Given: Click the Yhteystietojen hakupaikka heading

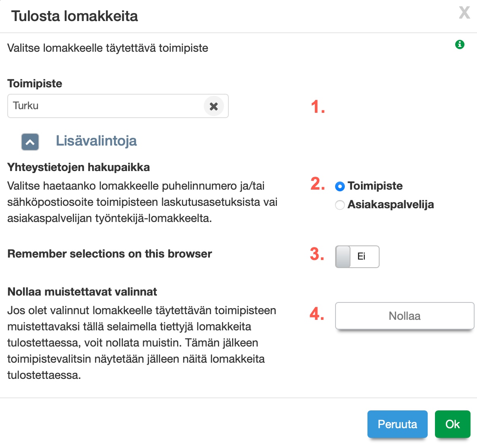Looking at the screenshot, I should (x=78, y=167).
